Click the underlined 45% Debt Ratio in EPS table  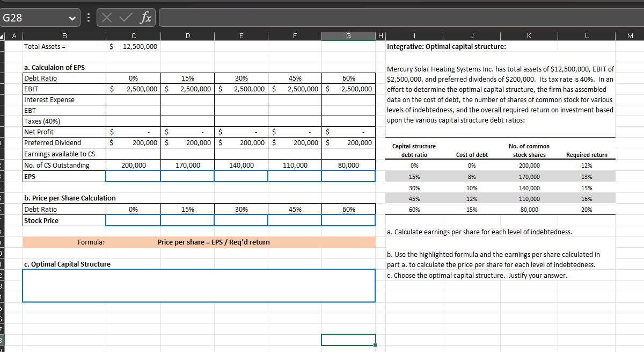295,78
